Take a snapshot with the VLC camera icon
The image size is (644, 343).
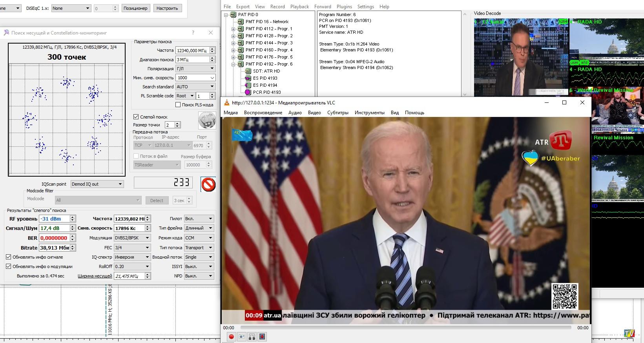(242, 336)
